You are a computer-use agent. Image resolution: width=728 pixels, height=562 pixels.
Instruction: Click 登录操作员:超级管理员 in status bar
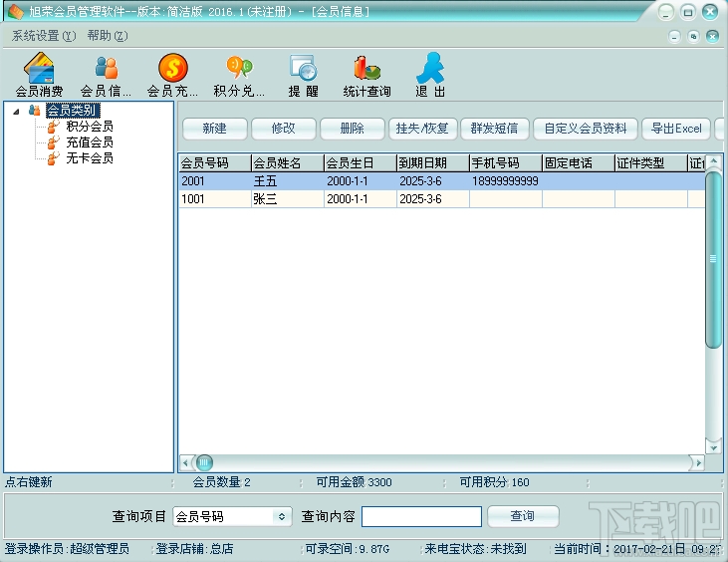click(x=67, y=549)
